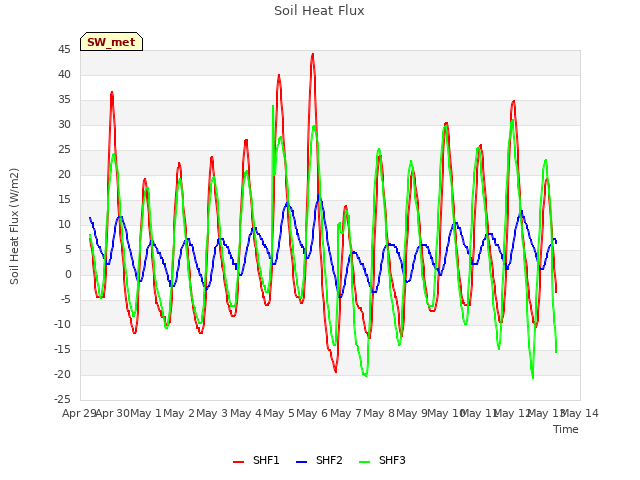
Task: Click the 45 y-axis tick label
Action: point(64,50)
